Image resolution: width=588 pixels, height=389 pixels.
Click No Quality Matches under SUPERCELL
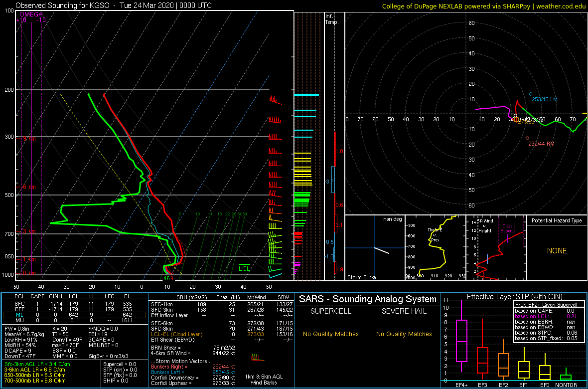pyautogui.click(x=331, y=334)
